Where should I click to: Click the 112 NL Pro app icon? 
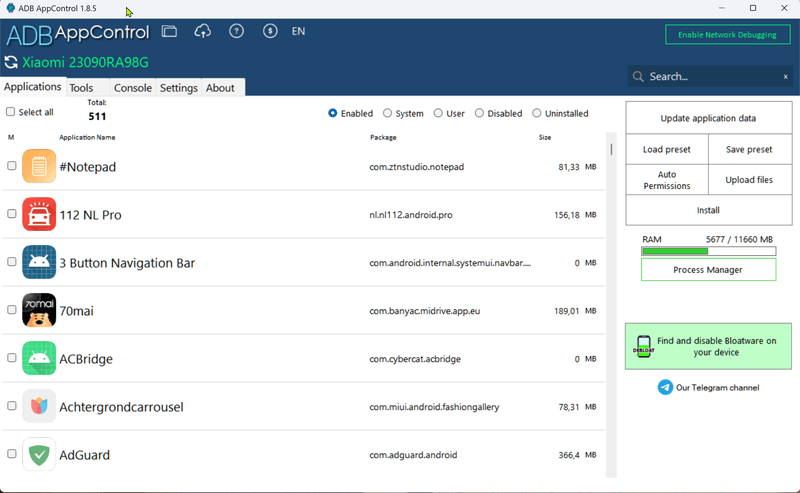(x=39, y=214)
